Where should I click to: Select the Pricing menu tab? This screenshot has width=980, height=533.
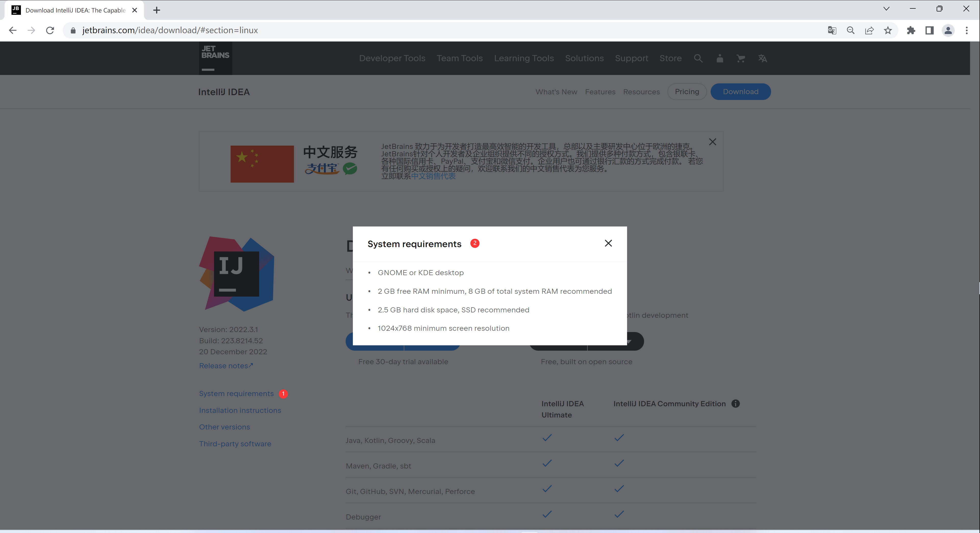click(687, 91)
